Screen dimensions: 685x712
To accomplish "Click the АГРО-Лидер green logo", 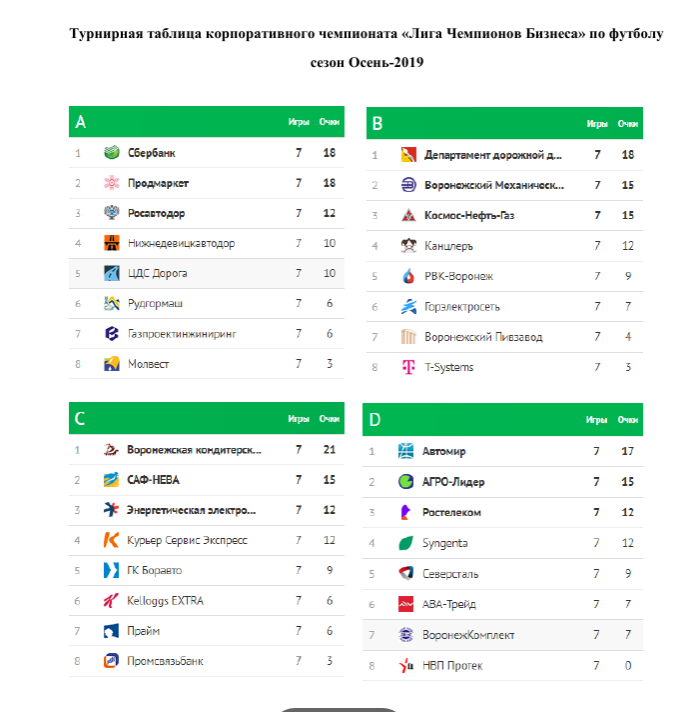I will coord(406,482).
